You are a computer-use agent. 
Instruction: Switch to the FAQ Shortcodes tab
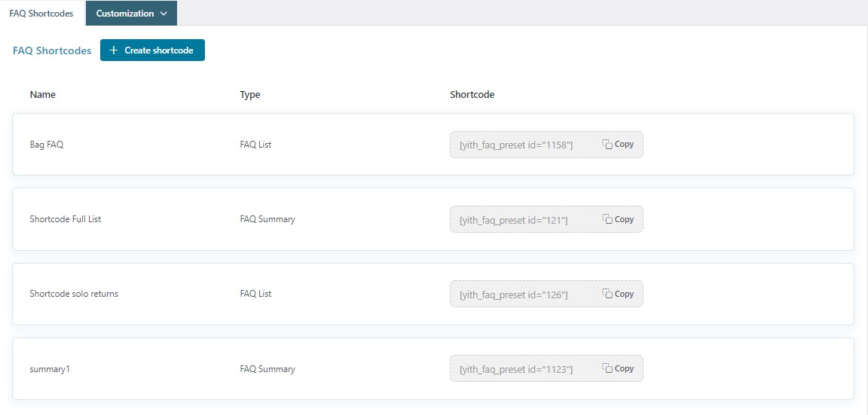coord(41,14)
